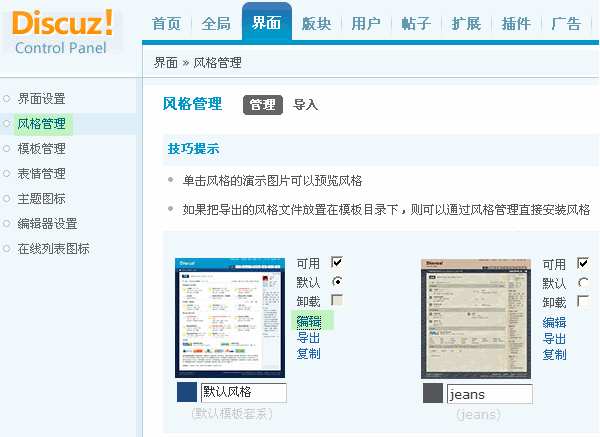
Task: Open 表情管理 in the sidebar
Action: click(41, 174)
